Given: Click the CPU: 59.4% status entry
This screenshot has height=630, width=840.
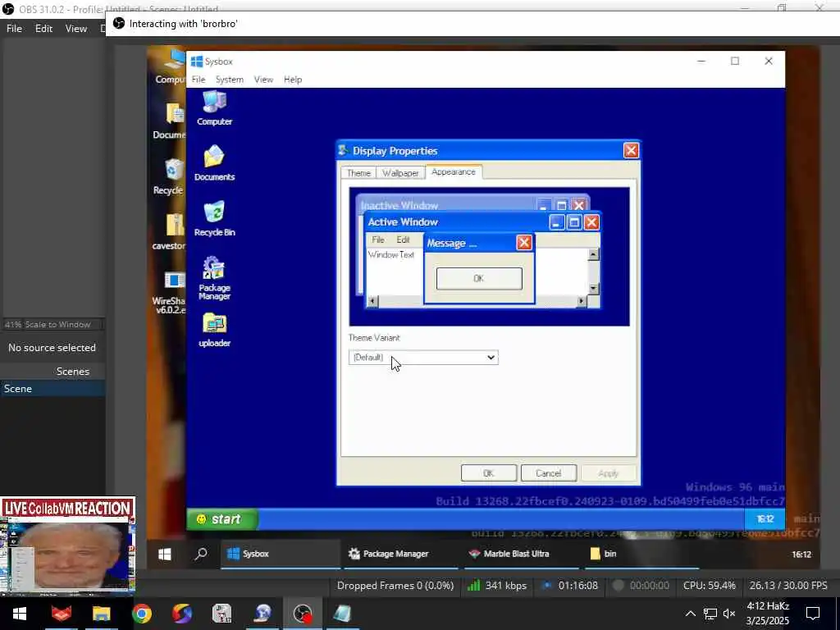Looking at the screenshot, I should click(710, 586).
